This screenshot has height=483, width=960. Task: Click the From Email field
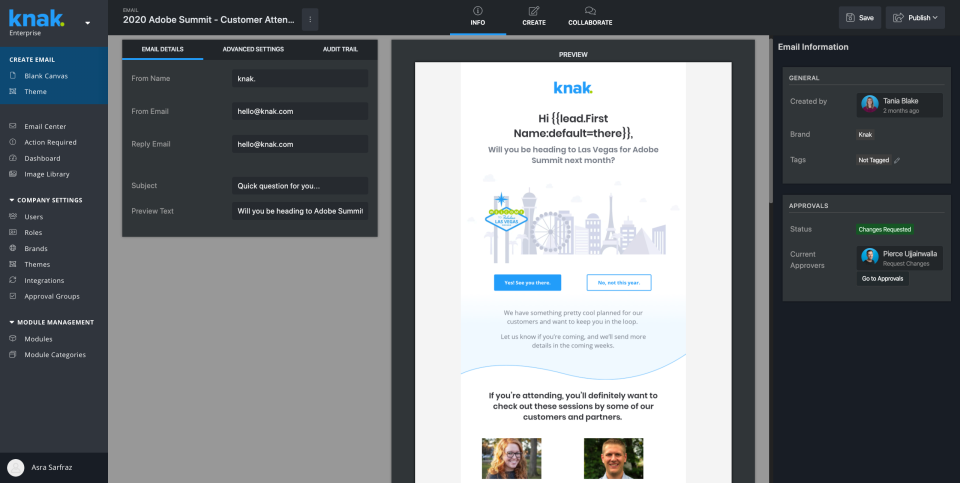[x=300, y=111]
